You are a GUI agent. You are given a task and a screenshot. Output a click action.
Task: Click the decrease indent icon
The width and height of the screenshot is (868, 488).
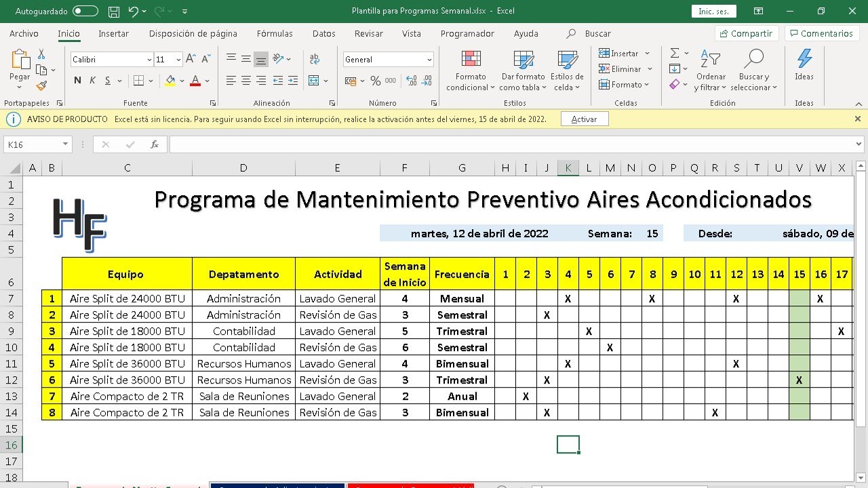click(x=278, y=81)
